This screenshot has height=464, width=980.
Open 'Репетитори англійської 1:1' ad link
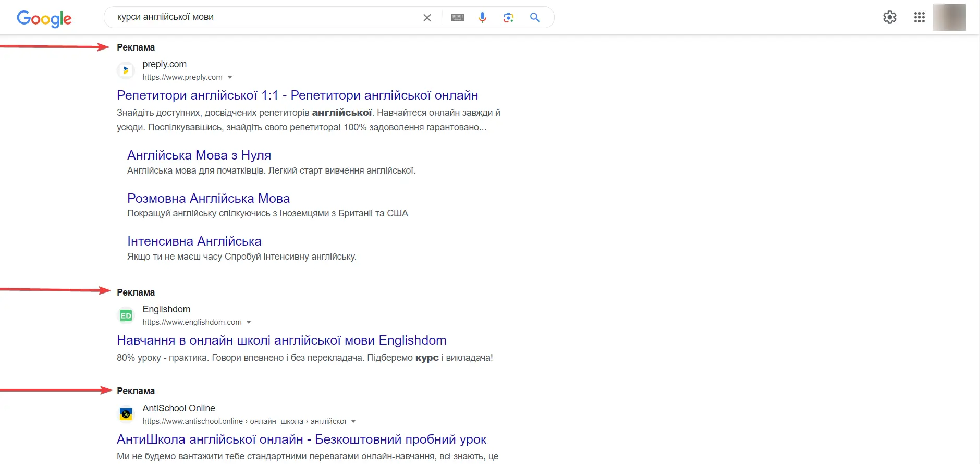click(x=297, y=95)
